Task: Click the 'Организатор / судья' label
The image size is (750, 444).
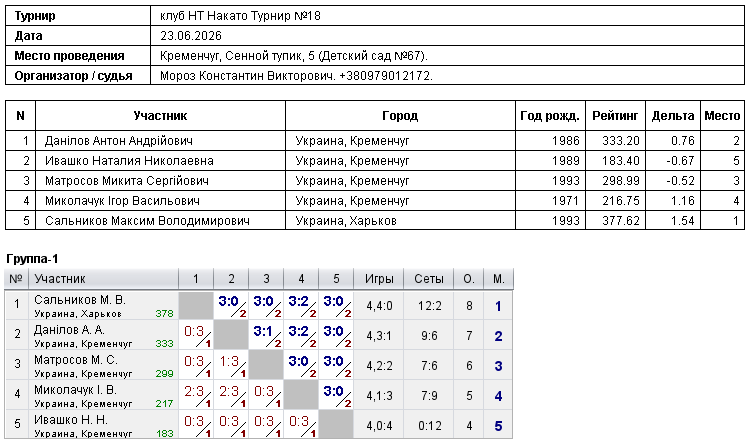Action: [73, 76]
